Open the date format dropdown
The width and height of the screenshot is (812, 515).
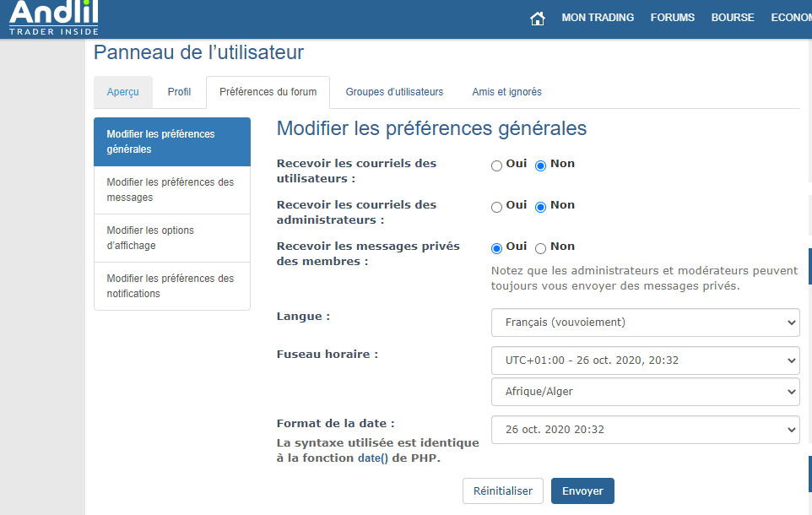[x=645, y=429]
